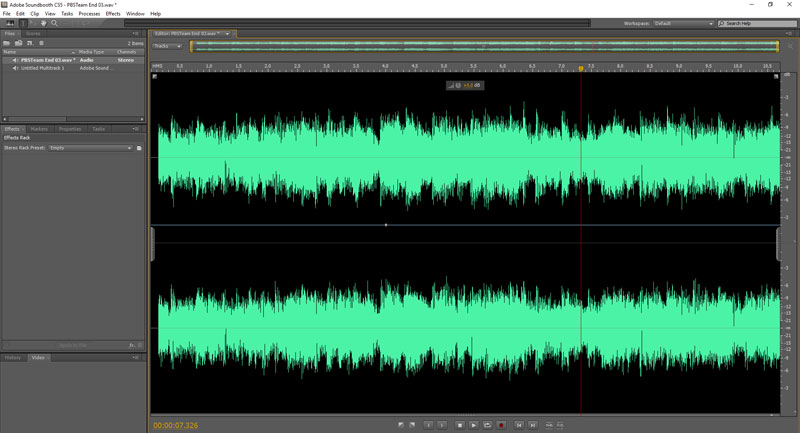
Task: Switch to the Tasks panel tab
Action: (98, 129)
